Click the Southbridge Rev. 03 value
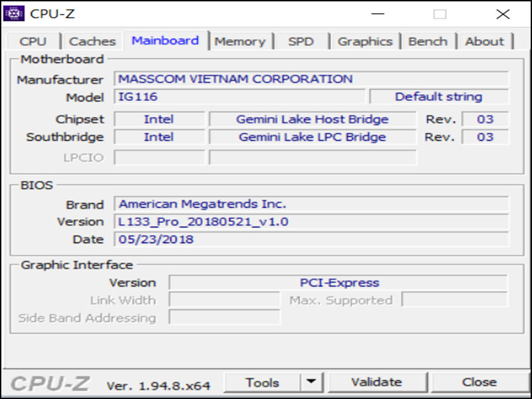Image resolution: width=532 pixels, height=399 pixels. click(x=485, y=137)
